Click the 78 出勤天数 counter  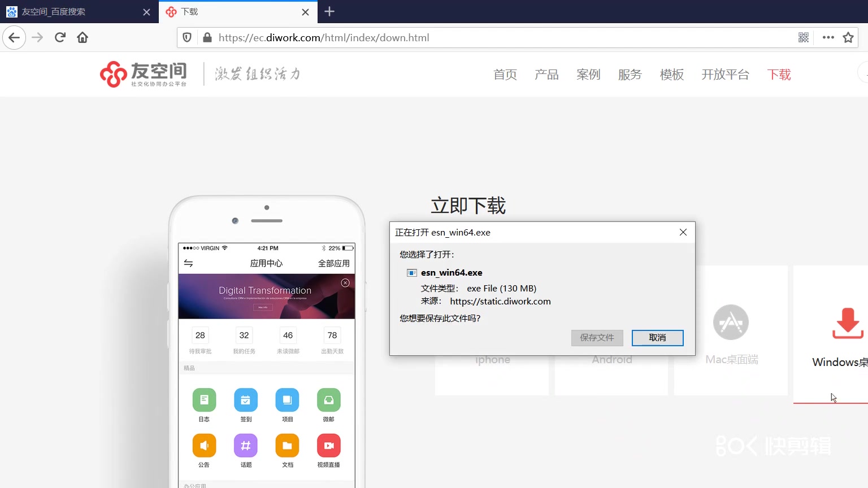tap(332, 341)
